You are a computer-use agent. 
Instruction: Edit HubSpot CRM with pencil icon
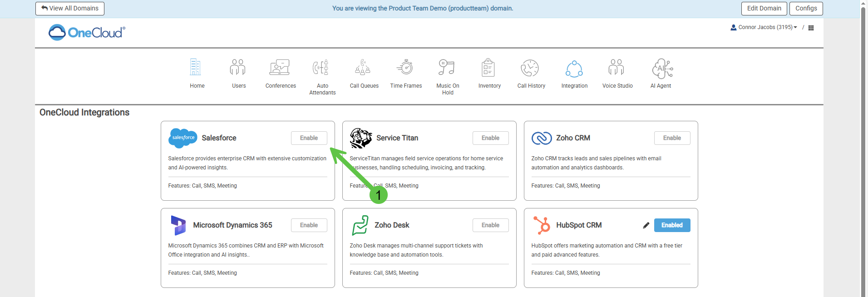tap(646, 225)
